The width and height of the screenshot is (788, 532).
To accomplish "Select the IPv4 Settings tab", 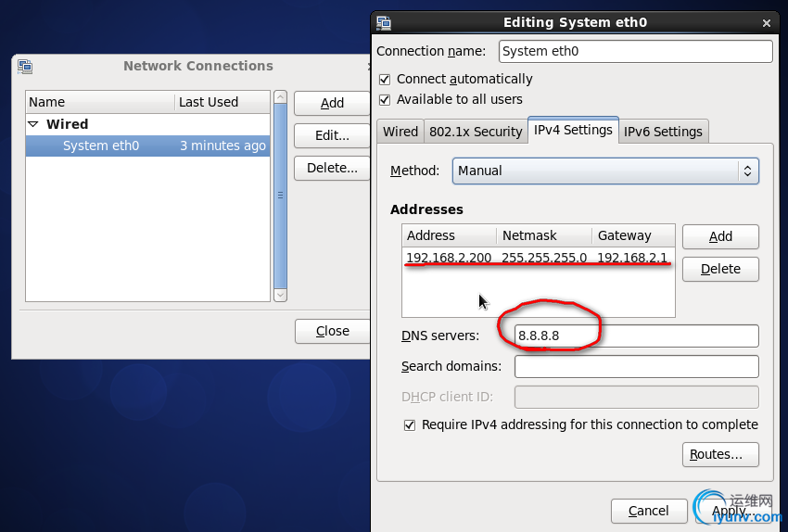I will pyautogui.click(x=573, y=130).
